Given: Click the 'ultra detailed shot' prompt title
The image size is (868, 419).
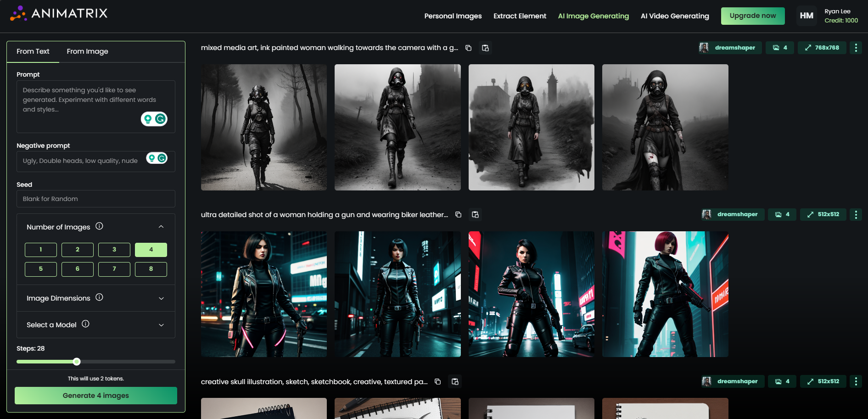Looking at the screenshot, I should point(325,215).
